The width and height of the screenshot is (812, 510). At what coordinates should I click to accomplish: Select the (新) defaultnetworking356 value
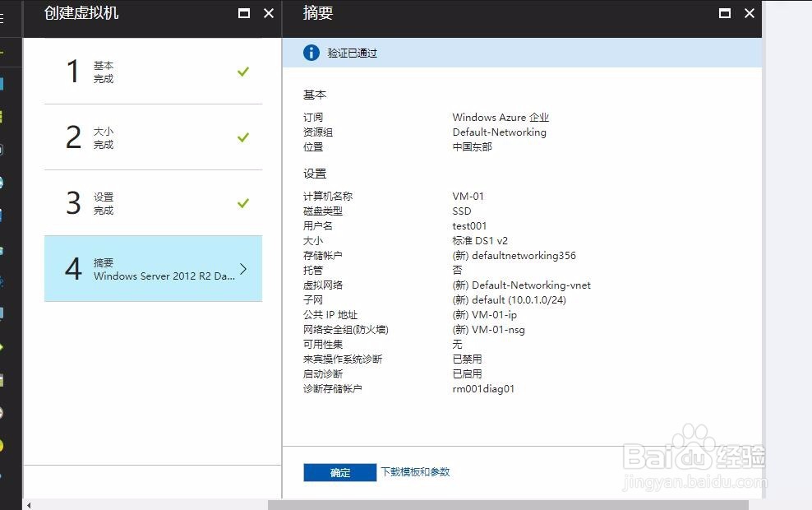514,255
